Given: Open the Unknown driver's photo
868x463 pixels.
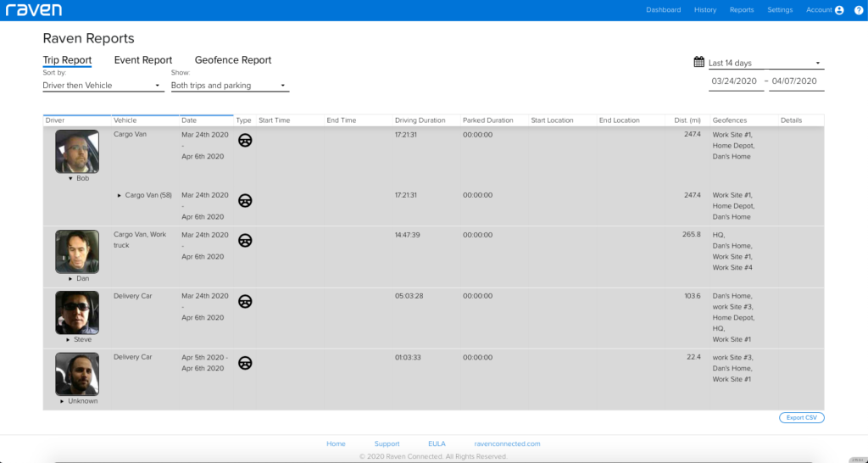Looking at the screenshot, I should point(77,374).
